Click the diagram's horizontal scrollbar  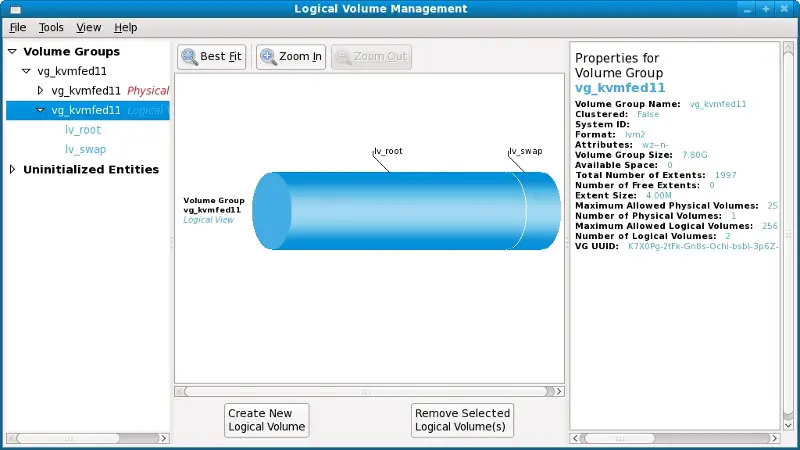pyautogui.click(x=367, y=391)
